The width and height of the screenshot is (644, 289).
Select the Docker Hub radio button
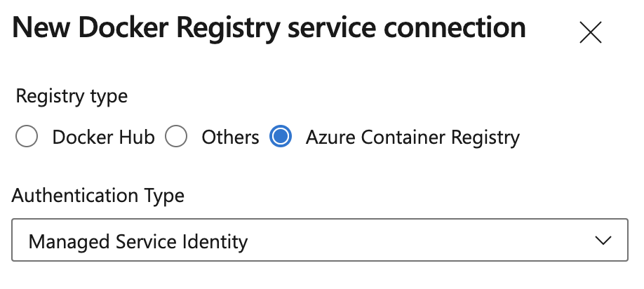(27, 137)
